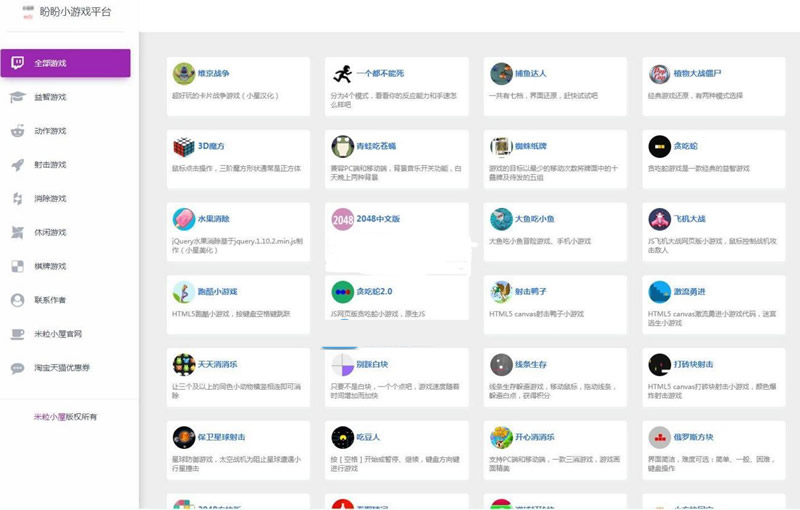Click the 2048中文版 pink circle icon
Screen dimensions: 800x510
[343, 219]
